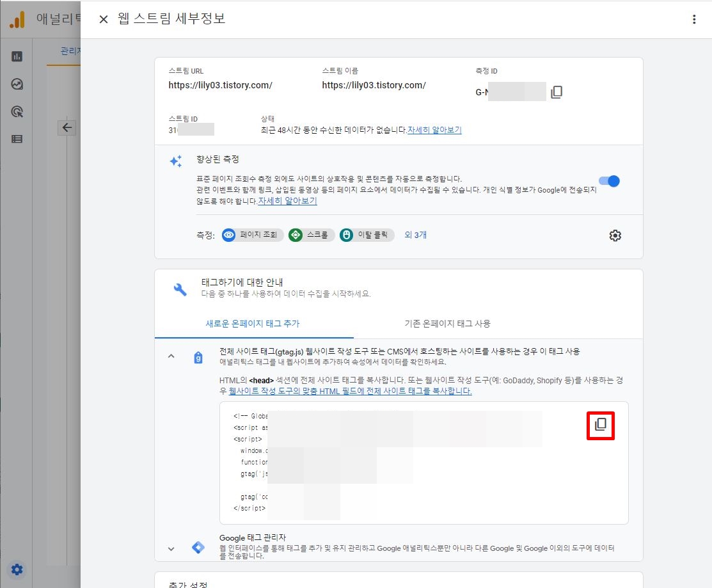Click the gtag.js tag icon
Viewport: 712px width, 588px height.
(x=198, y=358)
